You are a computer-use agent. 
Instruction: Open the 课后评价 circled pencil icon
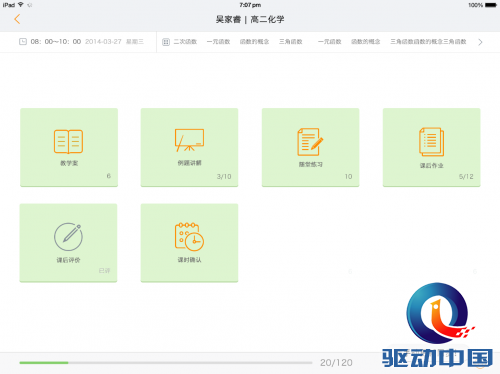click(68, 237)
